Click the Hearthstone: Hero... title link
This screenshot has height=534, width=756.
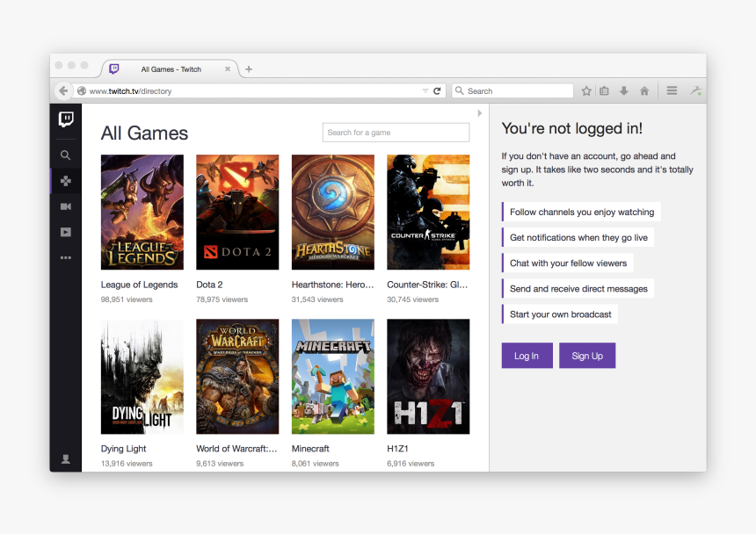point(332,285)
